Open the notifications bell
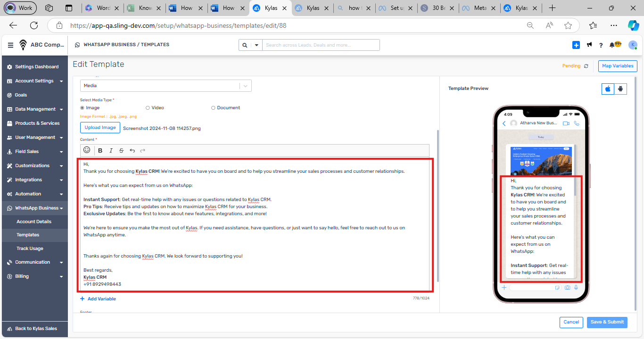Image resolution: width=644 pixels, height=339 pixels. 612,45
